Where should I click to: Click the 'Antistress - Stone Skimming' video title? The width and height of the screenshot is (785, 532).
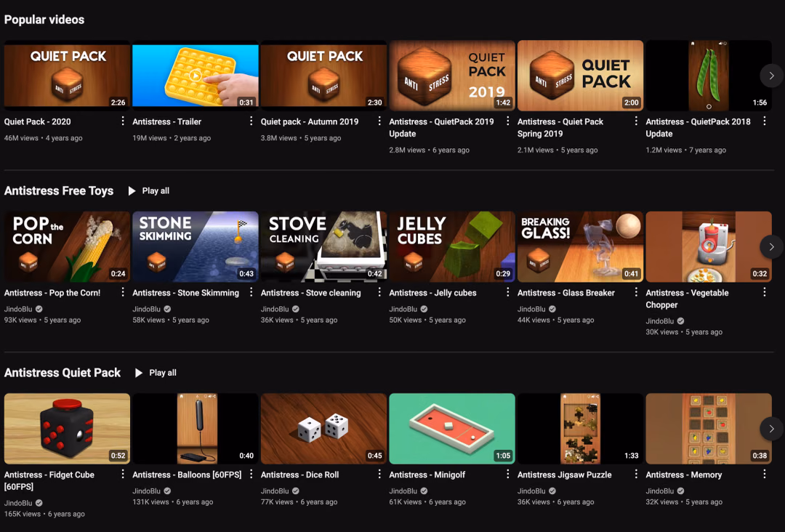[x=186, y=293]
